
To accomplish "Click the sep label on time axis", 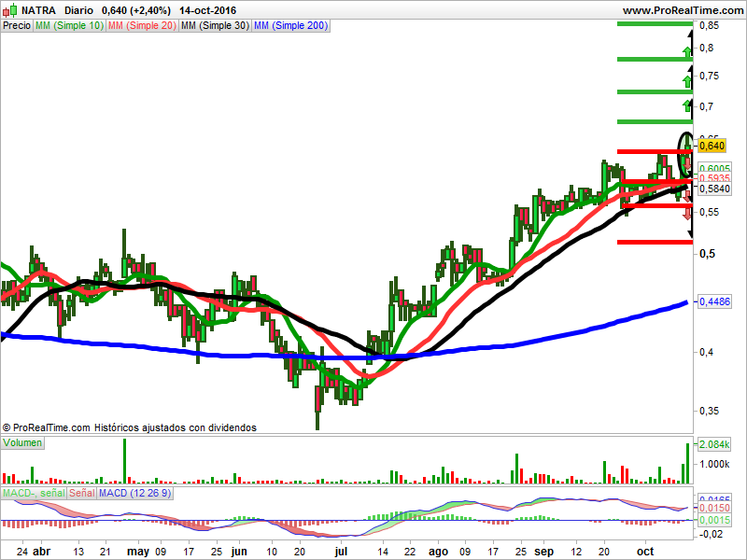I will (543, 552).
